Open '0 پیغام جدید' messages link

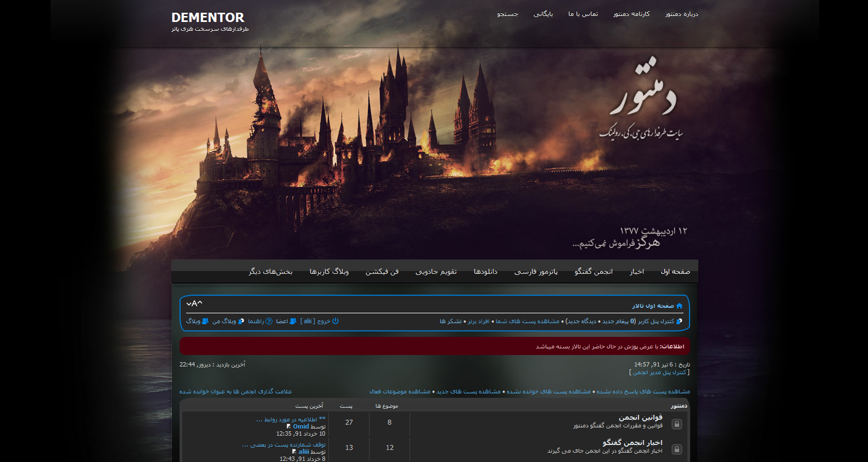[619, 321]
